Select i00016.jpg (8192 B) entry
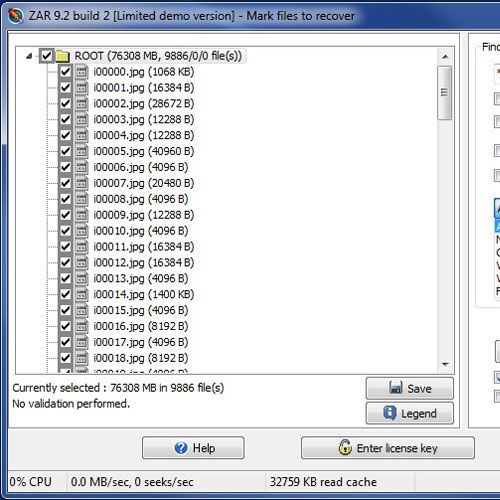This screenshot has width=500, height=500. pyautogui.click(x=141, y=326)
